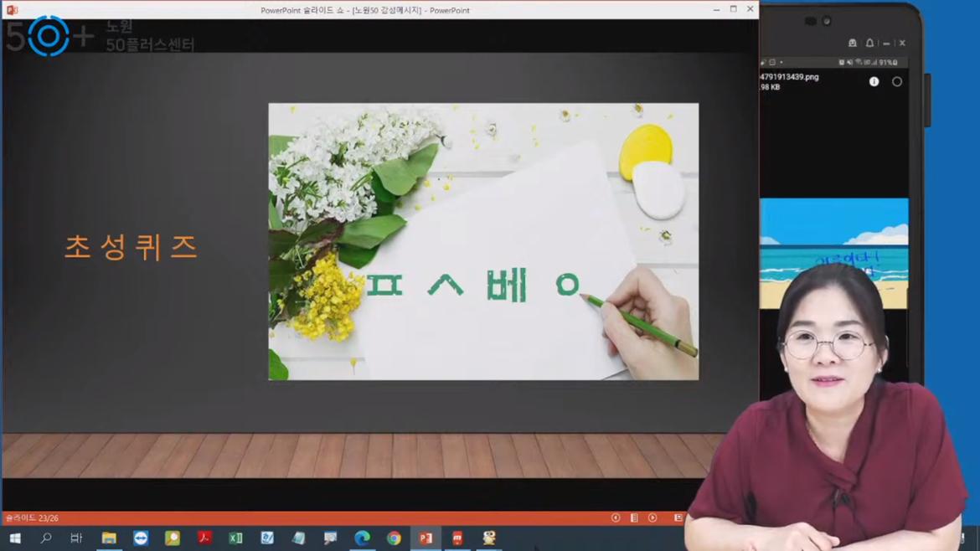Go to previous slide in status bar
This screenshot has height=551, width=980.
[616, 518]
